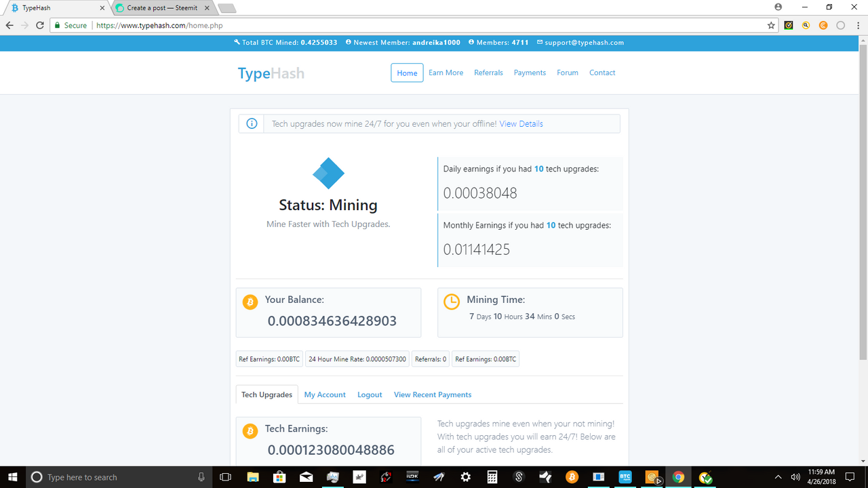Visit the Forum page
Image resolution: width=868 pixels, height=488 pixels.
coord(568,73)
